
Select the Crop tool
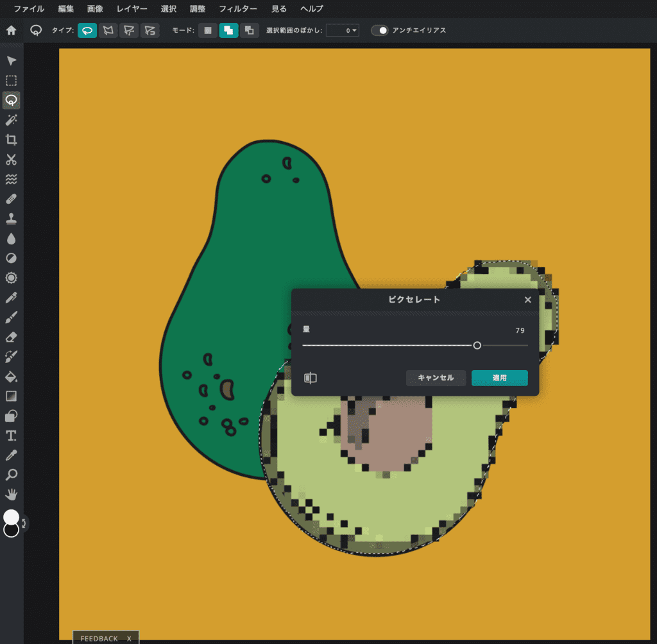coord(11,140)
